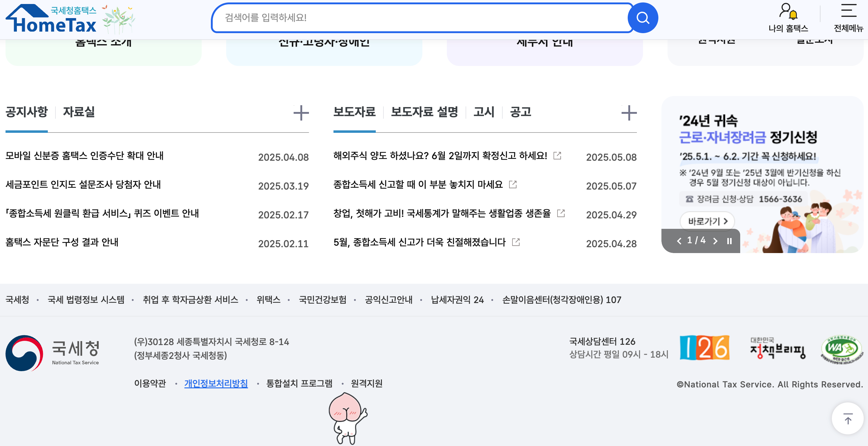Viewport: 868px width, 446px height.
Task: Go to next banner slide
Action: tap(715, 241)
